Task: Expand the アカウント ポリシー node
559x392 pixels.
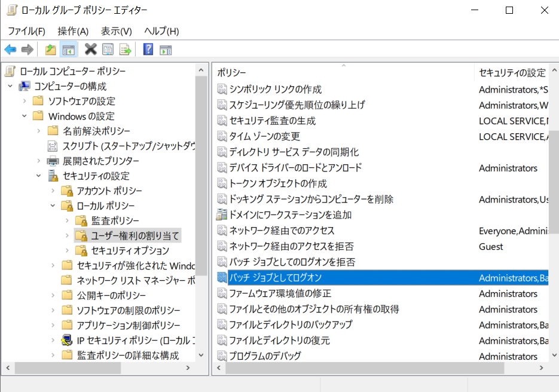Action: 53,191
